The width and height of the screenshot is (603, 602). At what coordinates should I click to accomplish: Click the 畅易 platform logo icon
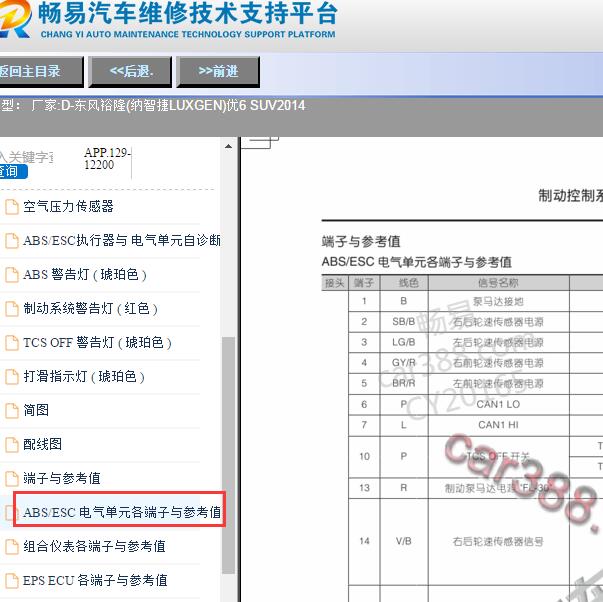(x=15, y=18)
